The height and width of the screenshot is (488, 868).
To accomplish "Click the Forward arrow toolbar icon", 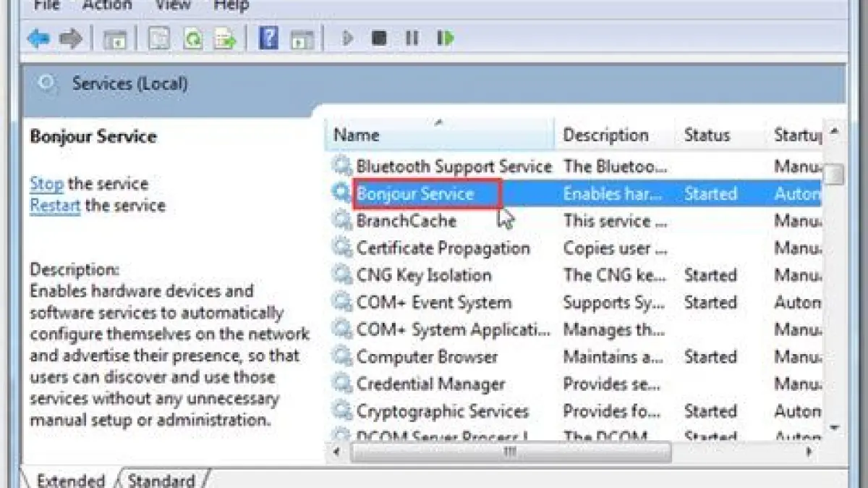I will [71, 38].
